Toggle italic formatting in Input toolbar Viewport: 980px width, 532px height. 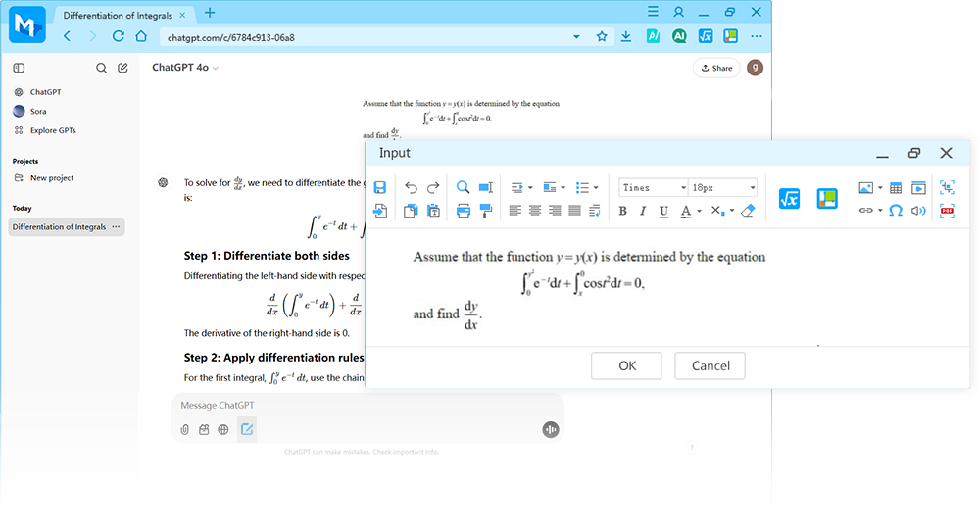(x=643, y=211)
